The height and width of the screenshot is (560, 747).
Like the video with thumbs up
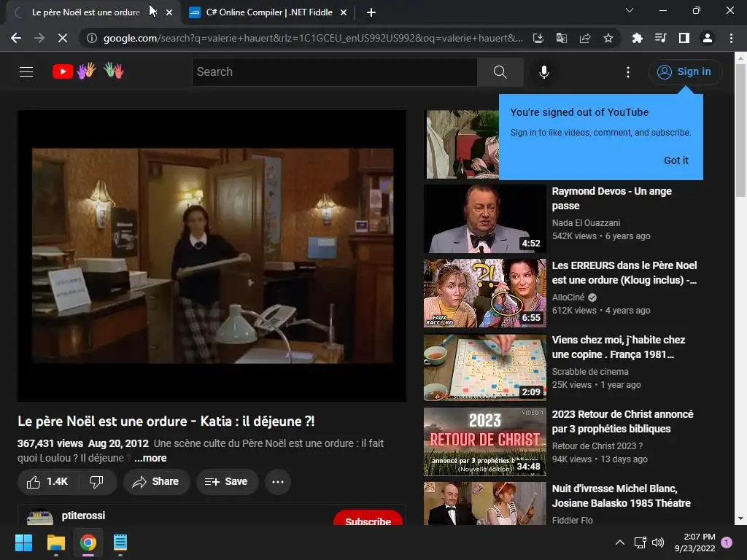pyautogui.click(x=47, y=482)
